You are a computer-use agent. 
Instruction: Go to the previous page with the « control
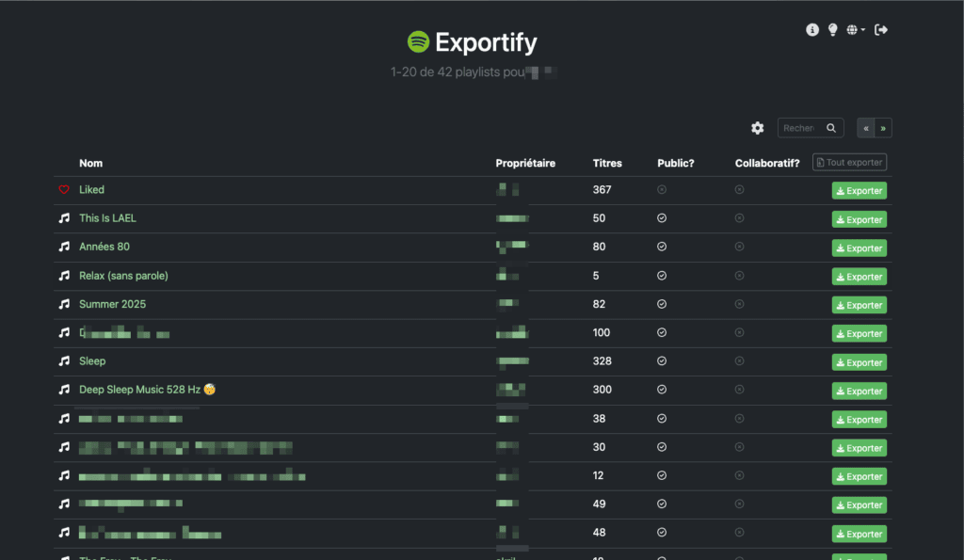(x=866, y=127)
